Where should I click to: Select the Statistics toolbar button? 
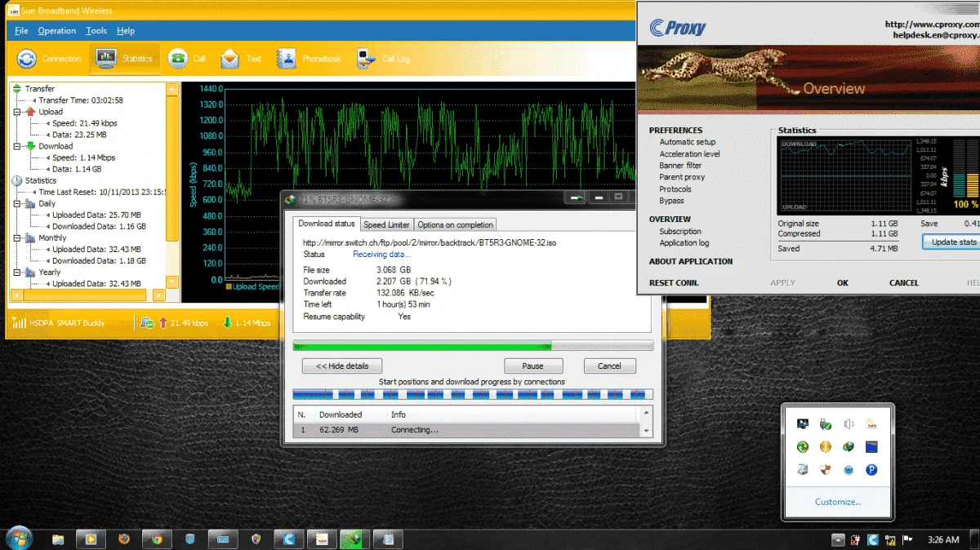[x=124, y=59]
